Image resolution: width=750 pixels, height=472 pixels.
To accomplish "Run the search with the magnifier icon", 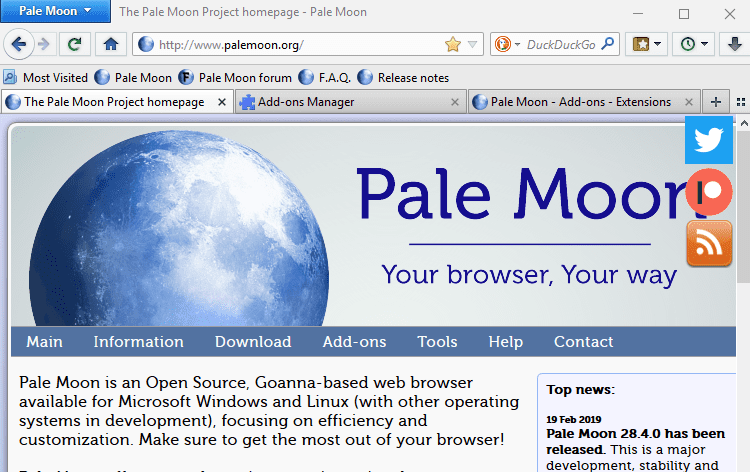I will 607,44.
